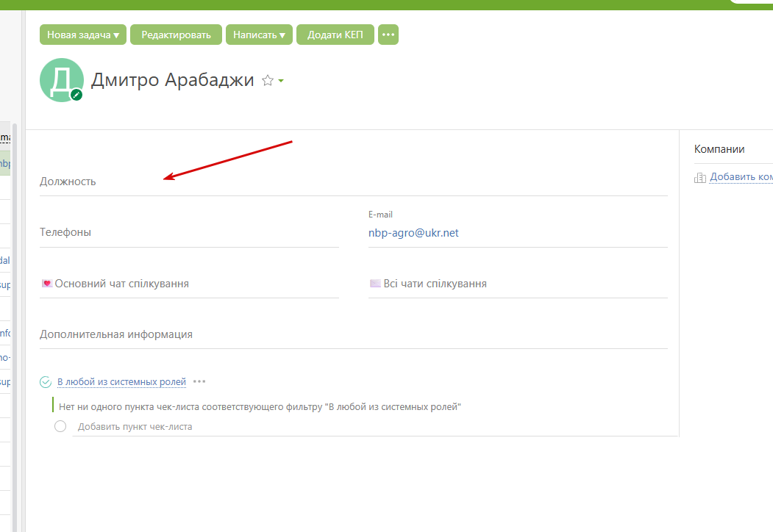Toggle the Добавить пункт чек-листа circle

(60, 426)
